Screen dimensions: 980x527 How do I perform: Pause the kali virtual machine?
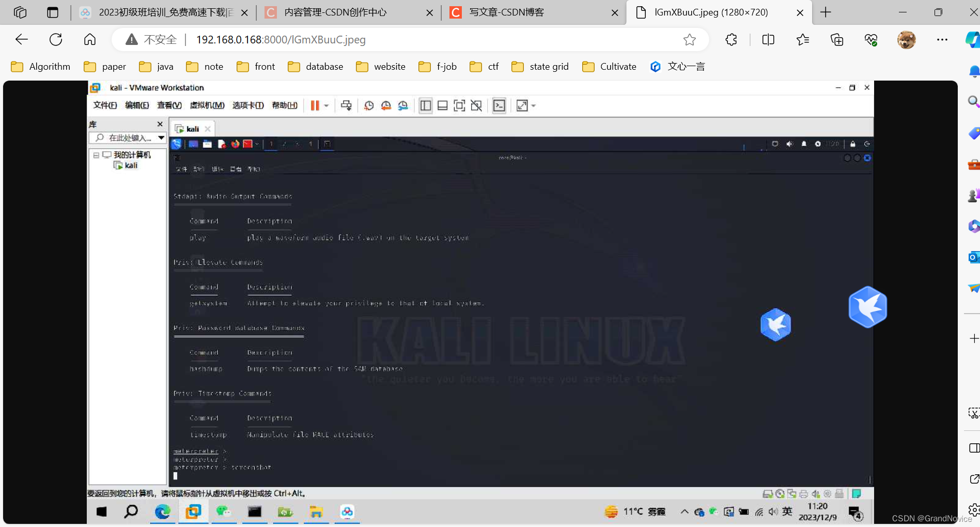click(x=315, y=105)
